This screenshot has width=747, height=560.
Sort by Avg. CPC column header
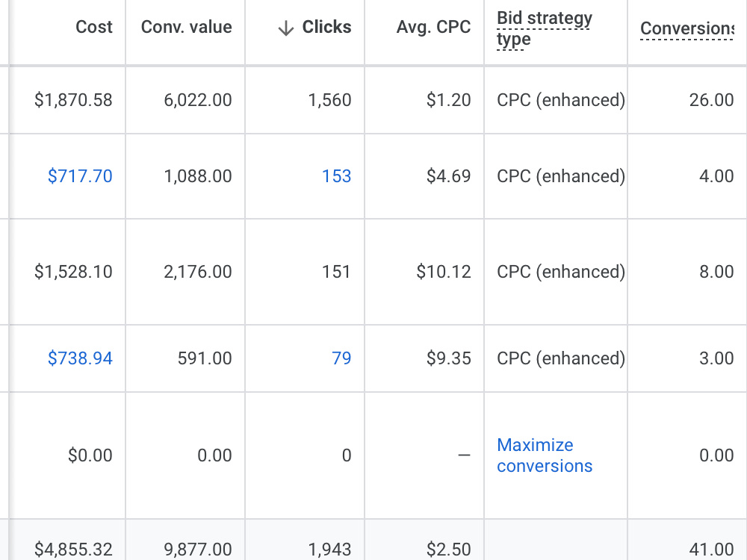point(433,27)
